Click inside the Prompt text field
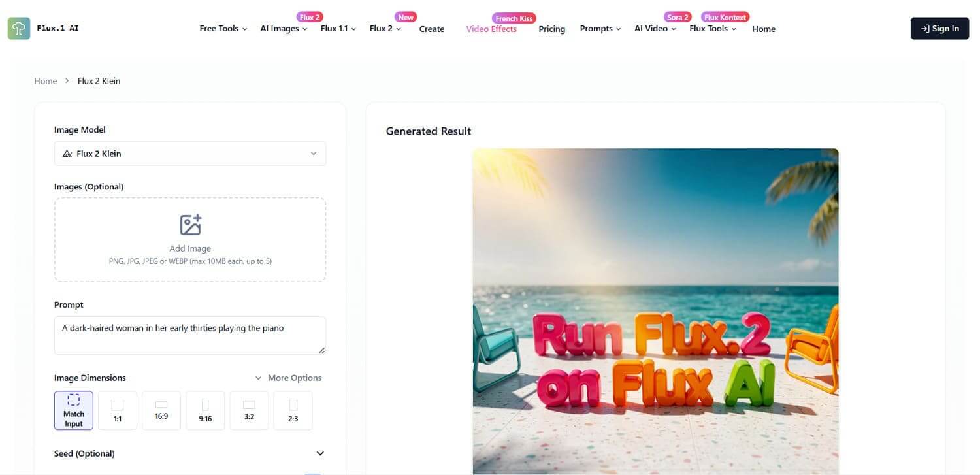 pyautogui.click(x=189, y=333)
